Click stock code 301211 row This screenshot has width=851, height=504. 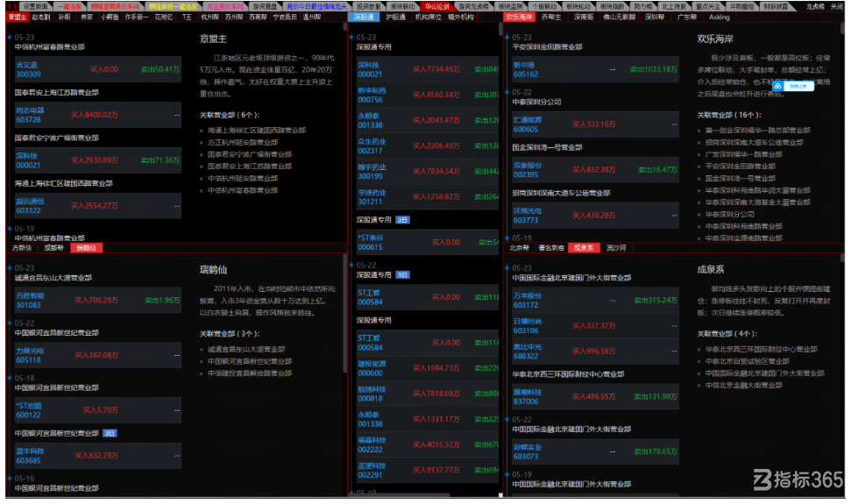point(427,197)
